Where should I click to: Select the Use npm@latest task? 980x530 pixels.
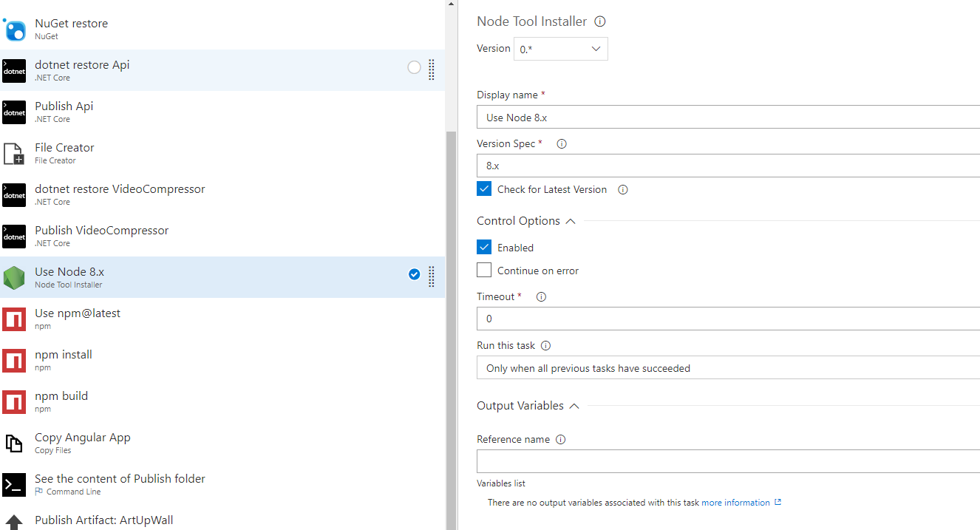coord(222,319)
